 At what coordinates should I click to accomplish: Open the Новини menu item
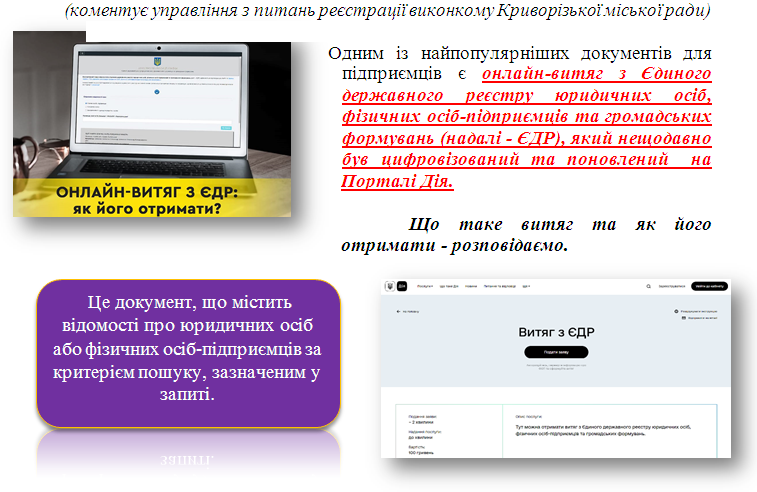click(x=471, y=286)
